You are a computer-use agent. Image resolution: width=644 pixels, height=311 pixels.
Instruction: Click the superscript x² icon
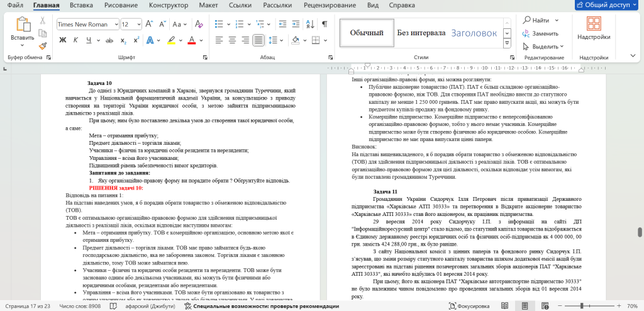[137, 40]
